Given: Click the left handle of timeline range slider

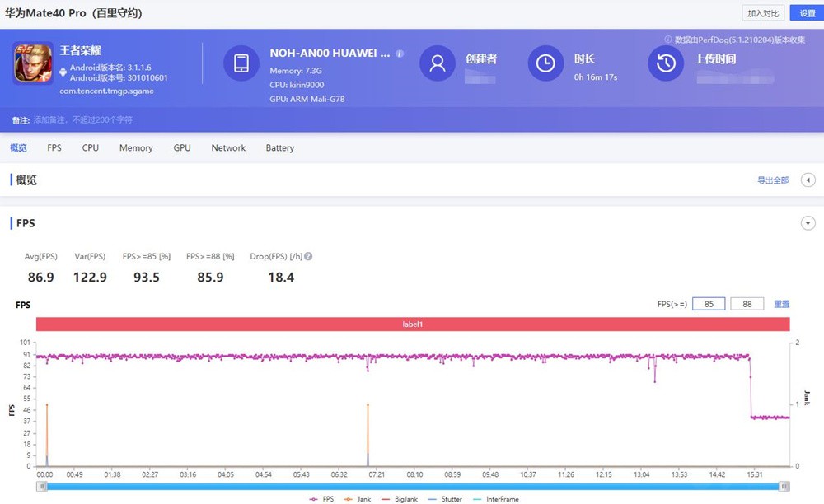Looking at the screenshot, I should tap(42, 487).
